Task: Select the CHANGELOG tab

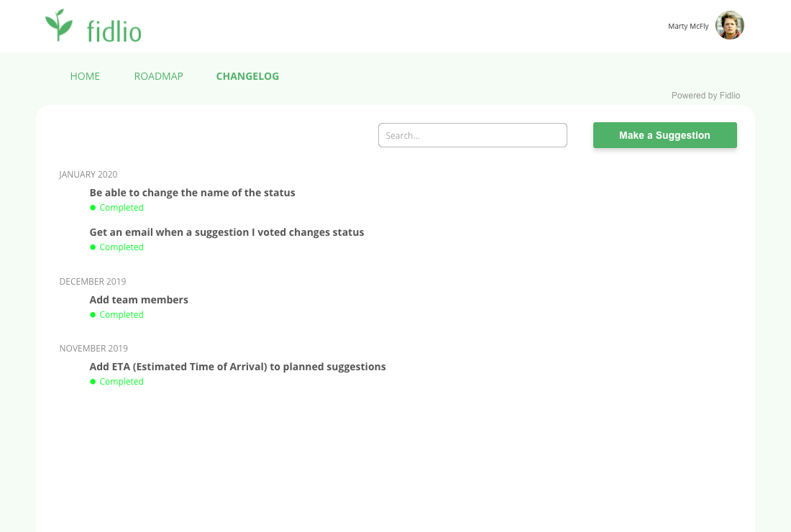Action: (x=247, y=76)
